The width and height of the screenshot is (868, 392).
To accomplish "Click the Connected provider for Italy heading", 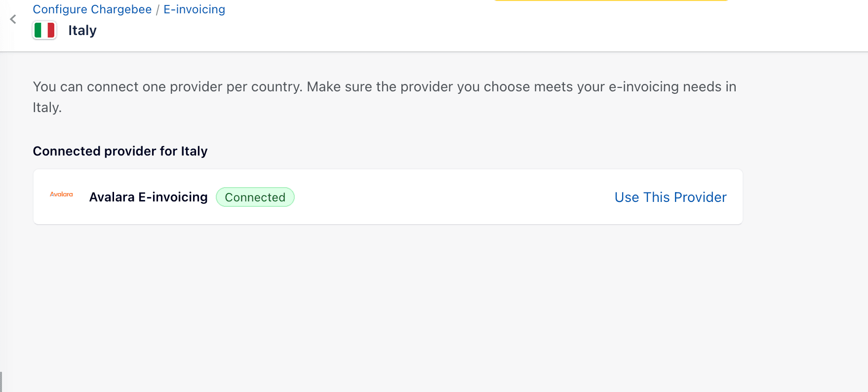I will point(120,151).
